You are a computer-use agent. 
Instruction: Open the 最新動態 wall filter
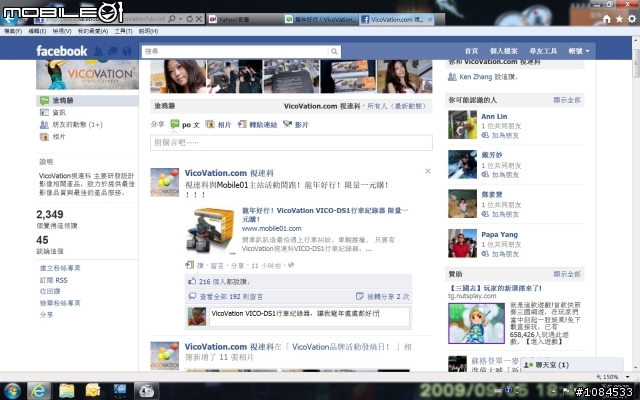click(409, 106)
